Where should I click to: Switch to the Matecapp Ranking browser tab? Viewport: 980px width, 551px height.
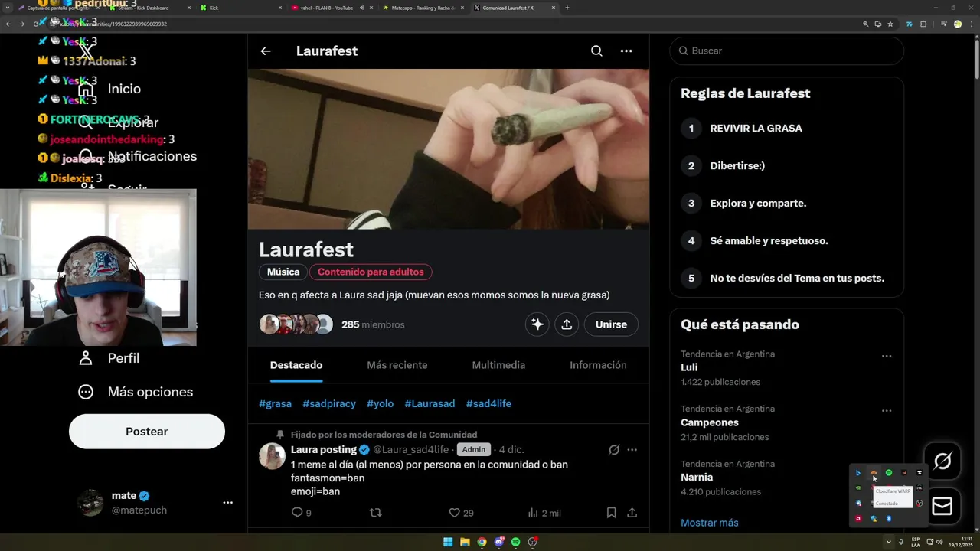click(x=422, y=8)
